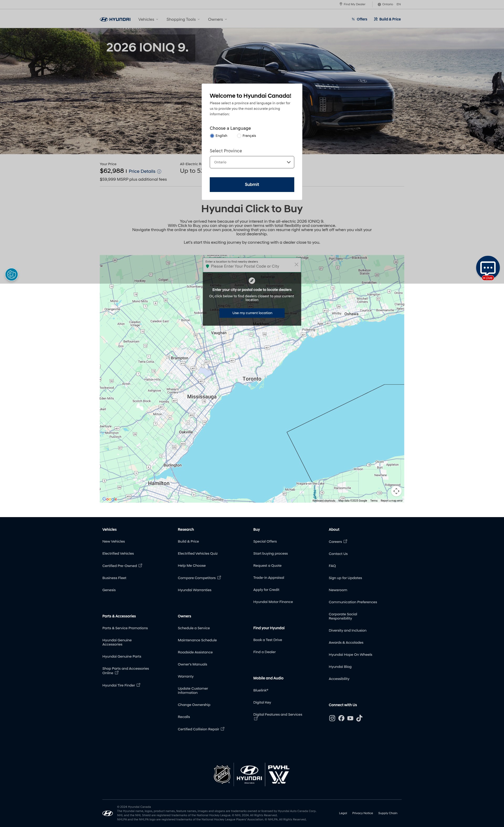Open footer Bluelink link
This screenshot has width=504, height=827.
click(x=261, y=690)
